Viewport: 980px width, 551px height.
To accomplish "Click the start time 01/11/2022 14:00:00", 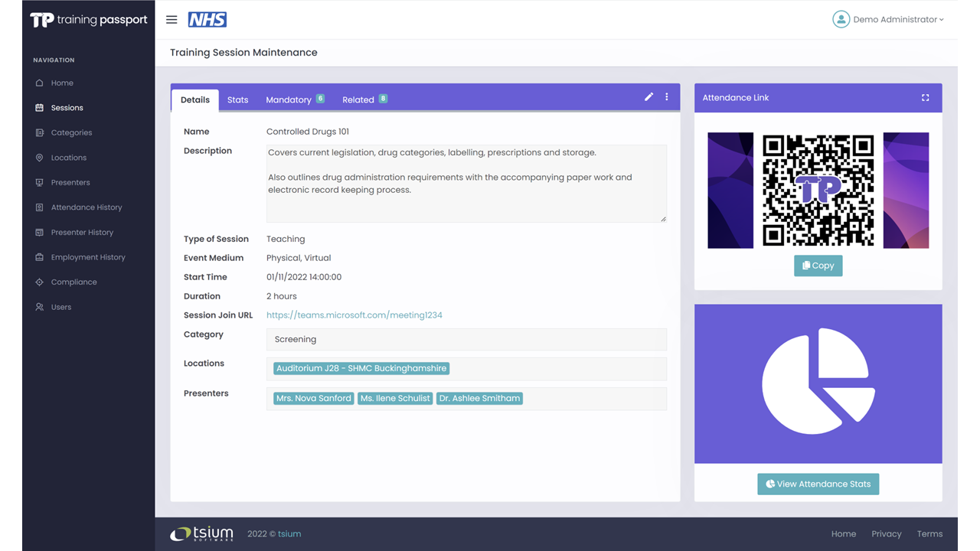I will pyautogui.click(x=304, y=277).
